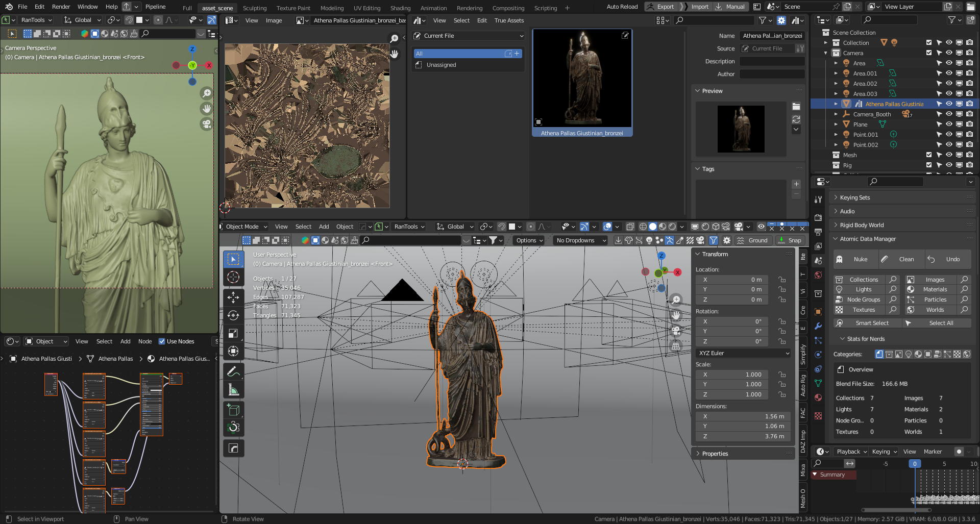The height and width of the screenshot is (524, 980).
Task: Switch to the Shading workspace tab
Action: [x=400, y=8]
